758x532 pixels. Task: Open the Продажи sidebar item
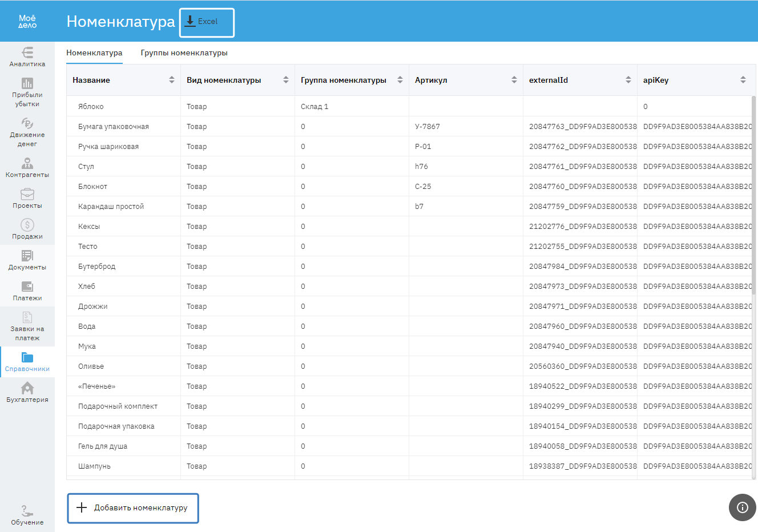pos(27,229)
